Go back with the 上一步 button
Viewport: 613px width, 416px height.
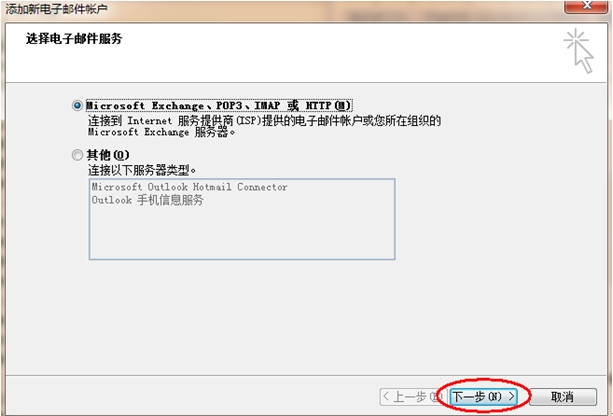(412, 397)
